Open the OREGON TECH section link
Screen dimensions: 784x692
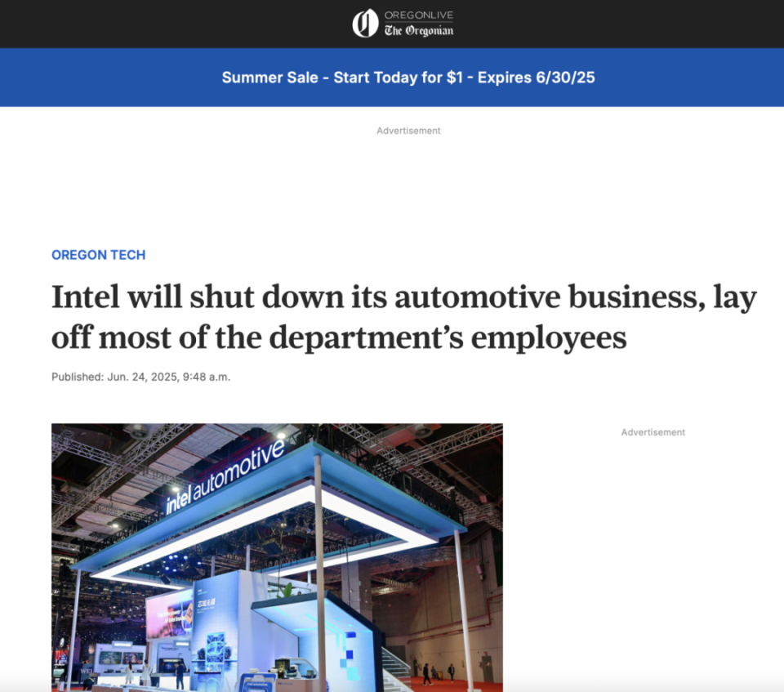pos(99,255)
